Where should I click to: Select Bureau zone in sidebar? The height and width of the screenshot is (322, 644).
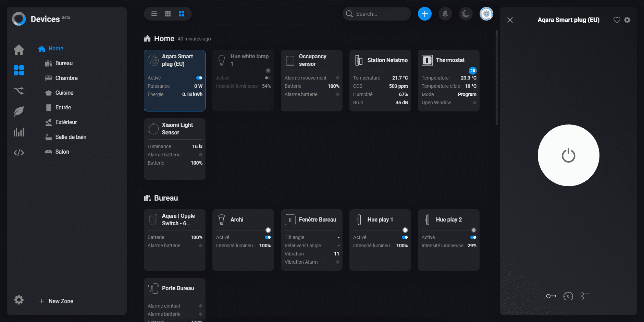point(59,63)
